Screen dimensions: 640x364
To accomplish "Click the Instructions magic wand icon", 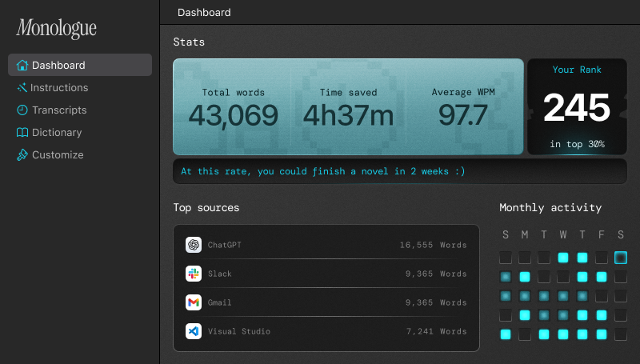I will point(22,88).
